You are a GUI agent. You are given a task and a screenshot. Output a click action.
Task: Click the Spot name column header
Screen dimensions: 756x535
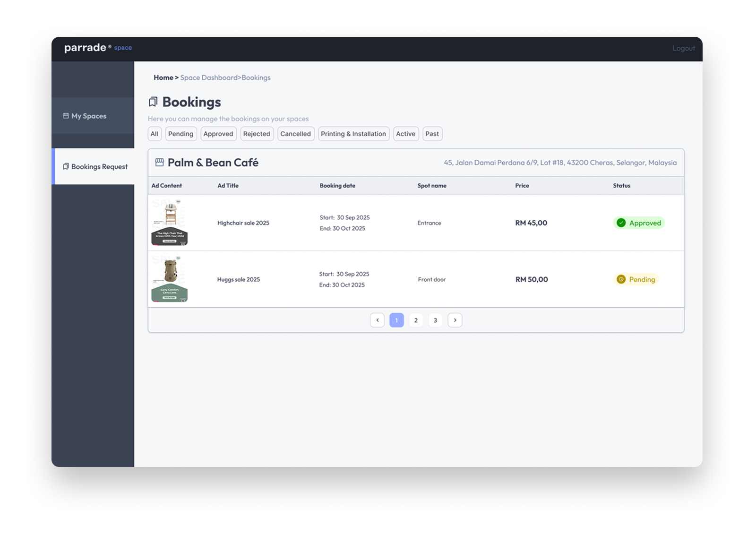[432, 186]
